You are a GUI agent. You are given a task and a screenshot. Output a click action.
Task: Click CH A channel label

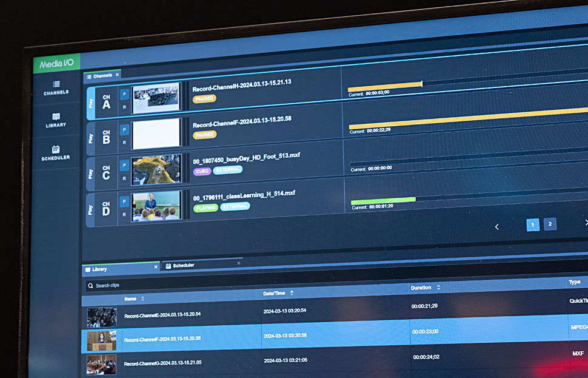click(107, 102)
